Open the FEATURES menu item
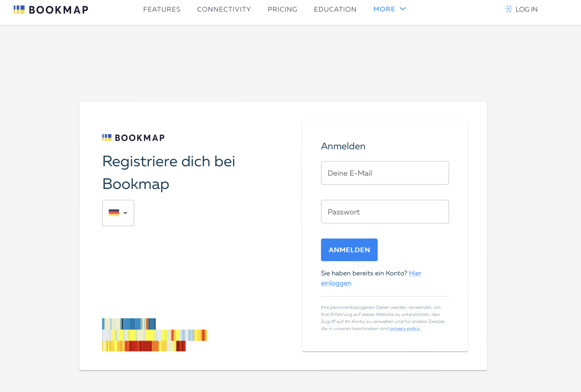581x392 pixels. pos(162,9)
